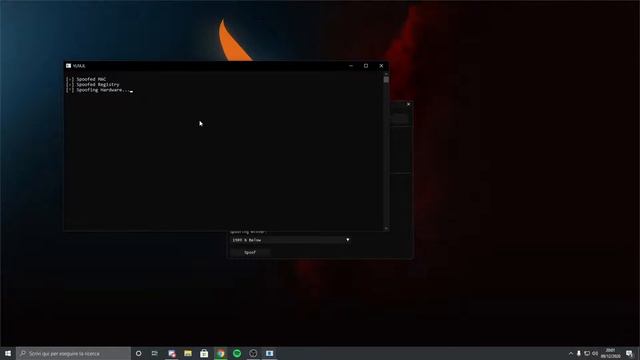This screenshot has height=360, width=640.
Task: Click the "Spoofed Registry" console line
Action: (93, 84)
